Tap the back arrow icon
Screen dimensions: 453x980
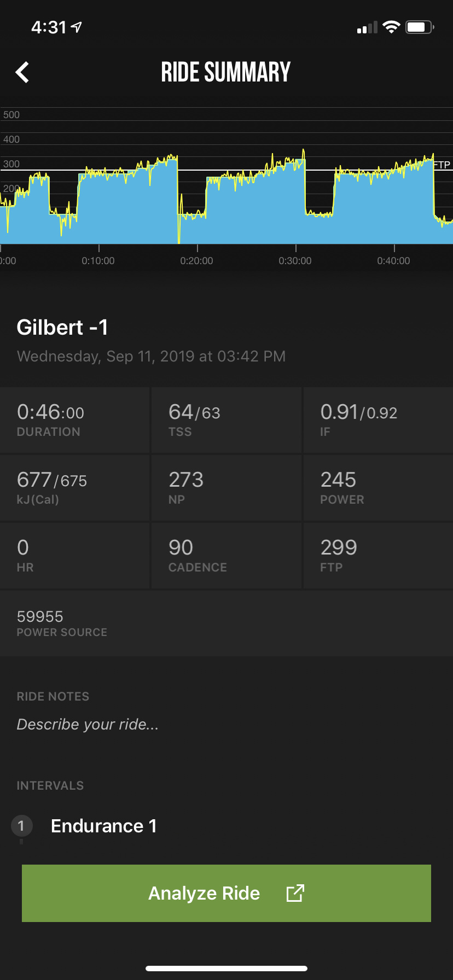(x=22, y=72)
